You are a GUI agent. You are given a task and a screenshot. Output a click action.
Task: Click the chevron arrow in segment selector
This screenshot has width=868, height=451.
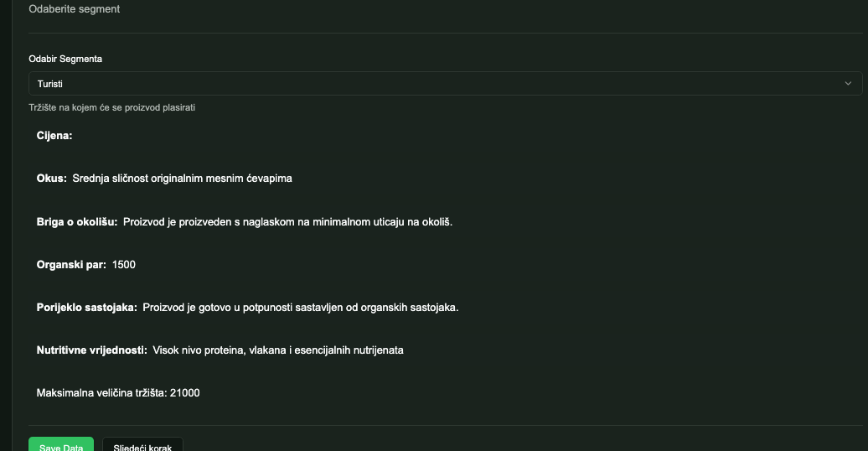(849, 84)
